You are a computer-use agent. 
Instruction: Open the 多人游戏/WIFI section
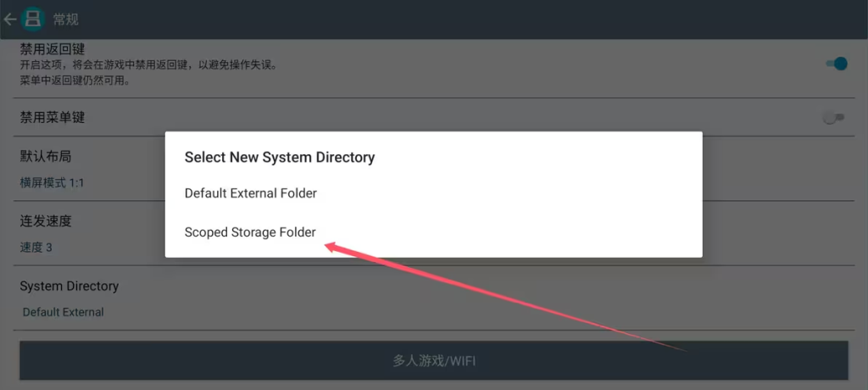[x=434, y=361]
